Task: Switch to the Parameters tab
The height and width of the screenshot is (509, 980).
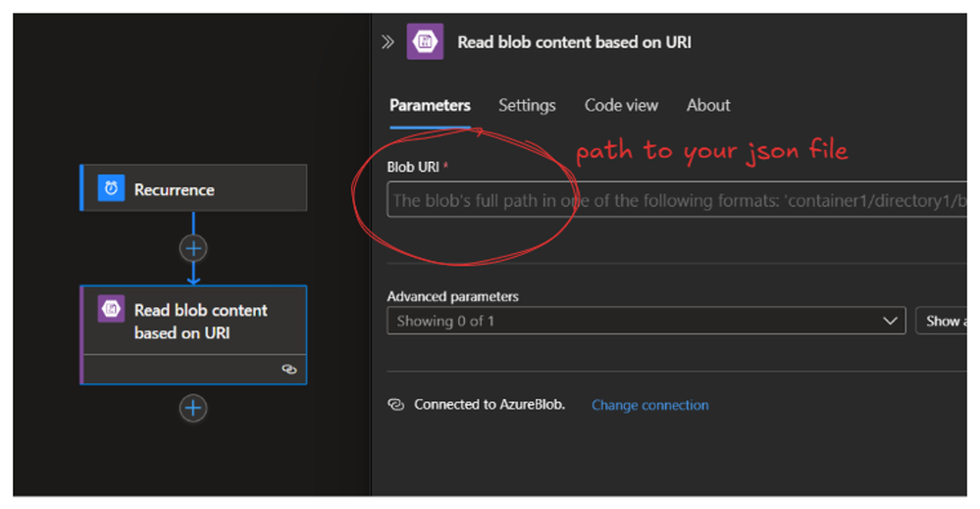Action: pos(430,106)
